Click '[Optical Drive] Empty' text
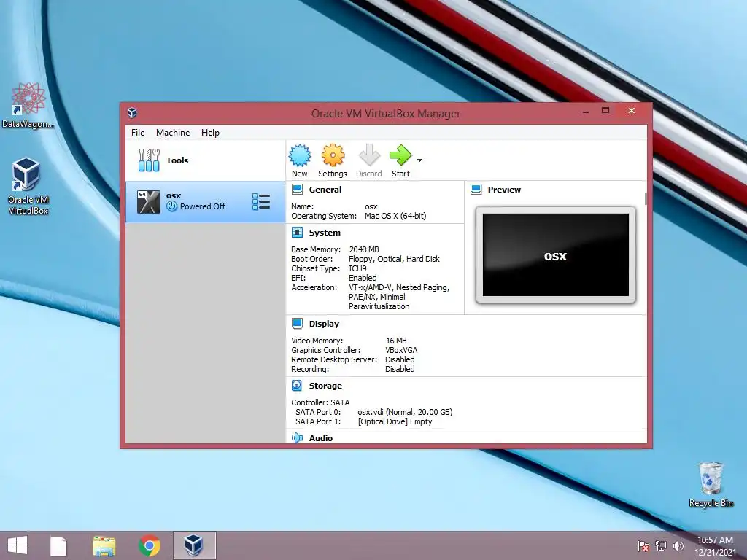This screenshot has width=747, height=560. 395,421
